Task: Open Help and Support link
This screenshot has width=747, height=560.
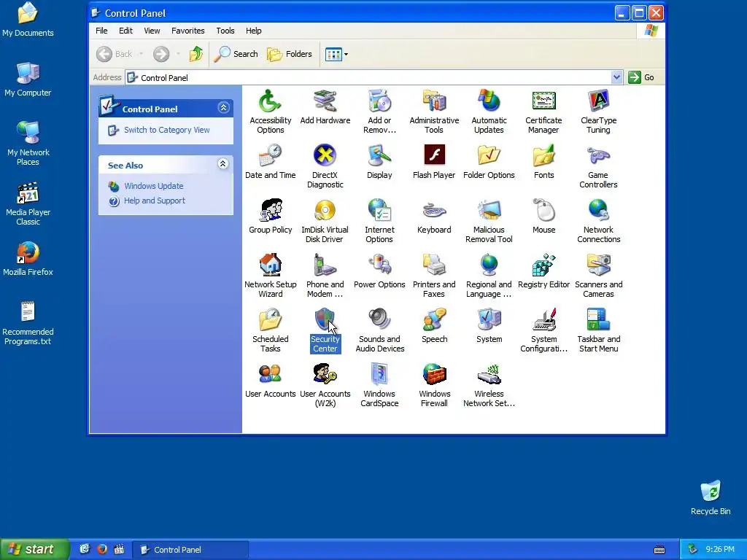Action: coord(155,201)
